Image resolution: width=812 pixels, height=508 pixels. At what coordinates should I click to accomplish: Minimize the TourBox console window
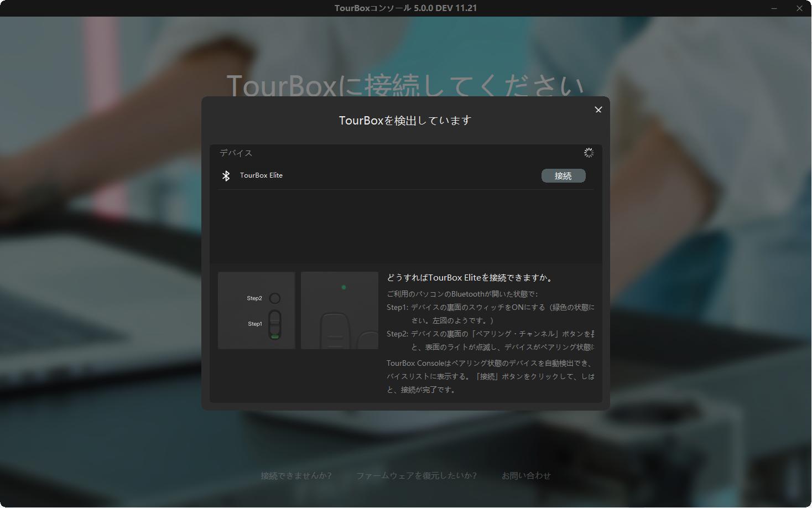point(774,8)
